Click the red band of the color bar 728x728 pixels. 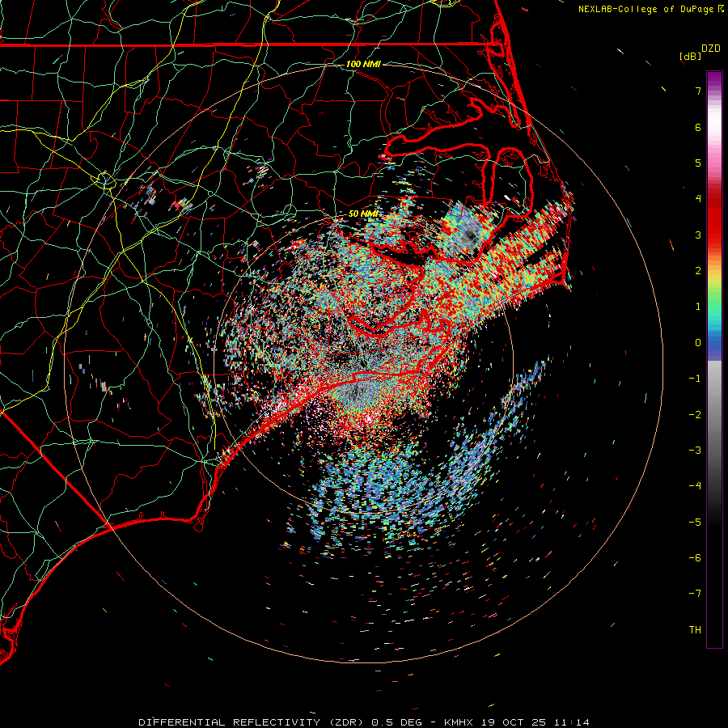click(714, 218)
